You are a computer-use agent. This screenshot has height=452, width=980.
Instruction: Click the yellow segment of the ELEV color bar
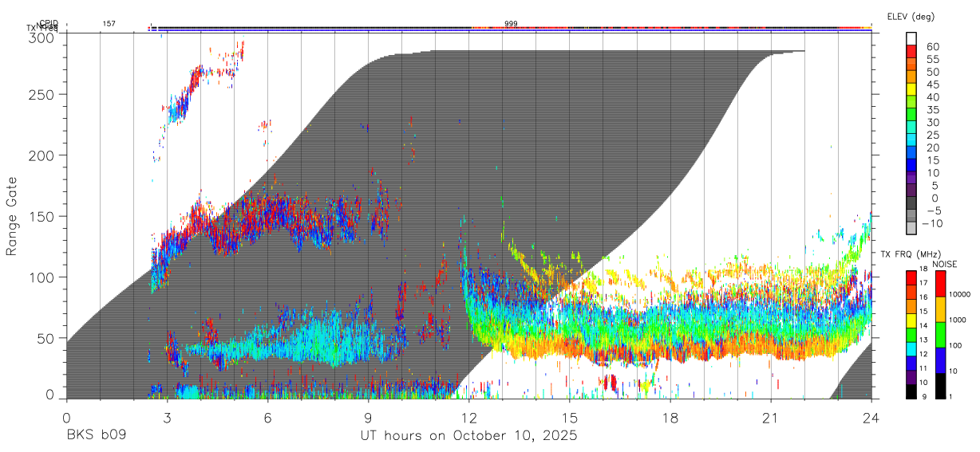tap(912, 88)
